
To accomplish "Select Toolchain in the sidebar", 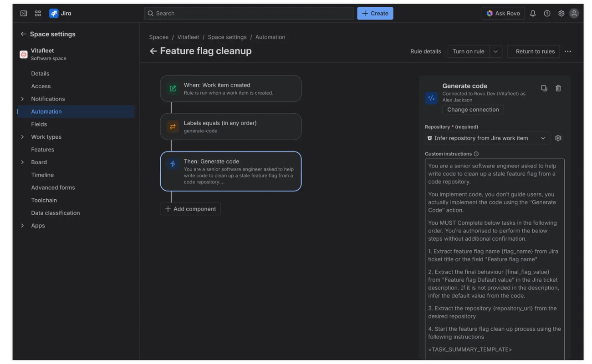I will click(x=44, y=200).
